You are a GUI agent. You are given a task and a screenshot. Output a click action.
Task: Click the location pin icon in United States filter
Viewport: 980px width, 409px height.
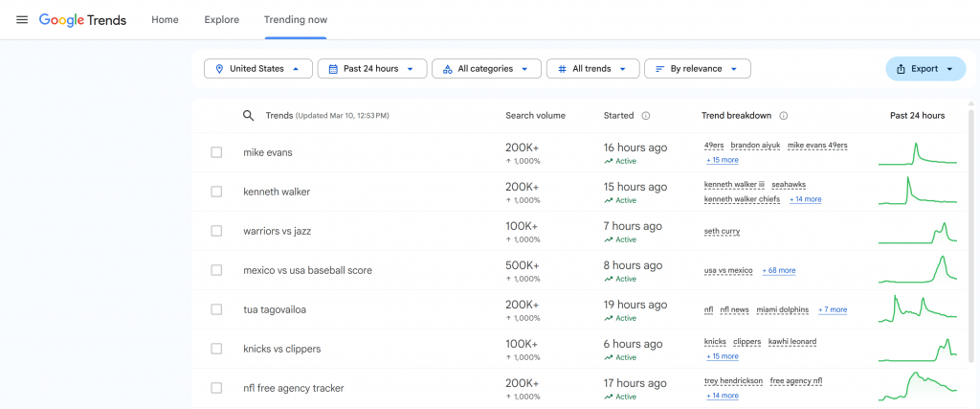(219, 69)
